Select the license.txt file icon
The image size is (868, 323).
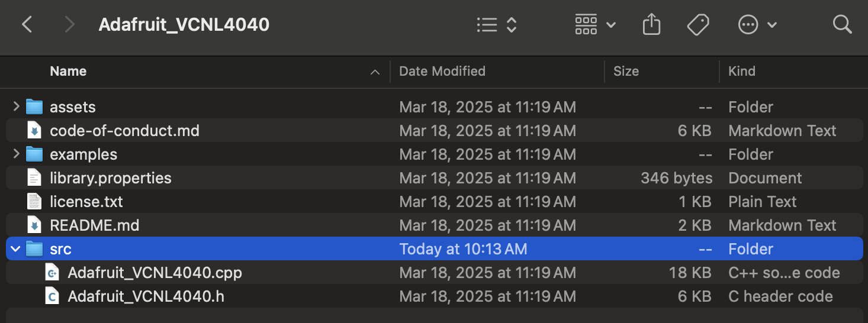[x=35, y=202]
